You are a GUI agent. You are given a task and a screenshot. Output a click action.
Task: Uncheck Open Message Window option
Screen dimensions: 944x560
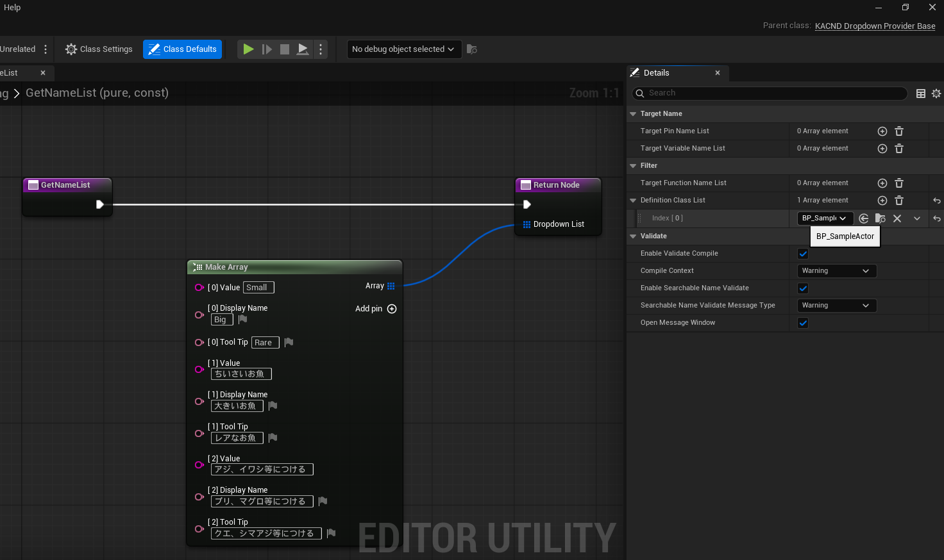803,323
